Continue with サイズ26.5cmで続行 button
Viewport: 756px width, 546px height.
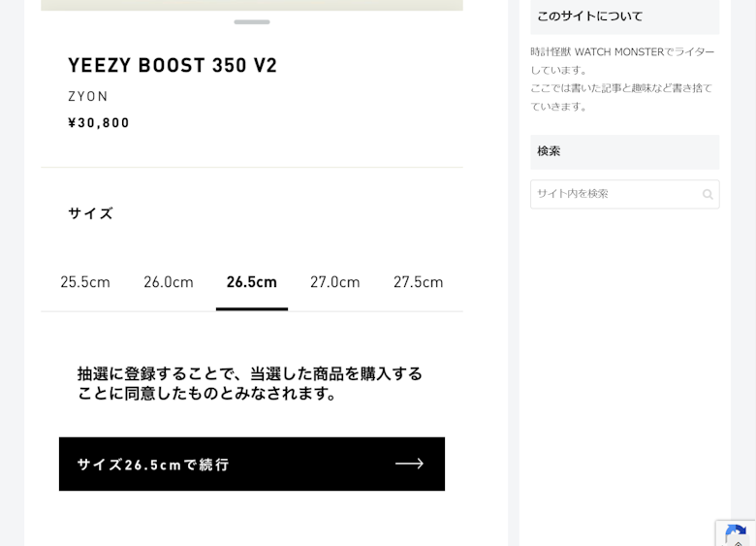[252, 464]
